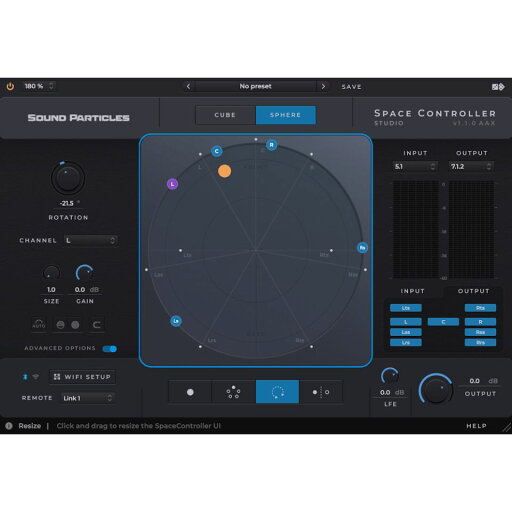Click the Size value 1.0
The width and height of the screenshot is (512, 512).
point(51,290)
